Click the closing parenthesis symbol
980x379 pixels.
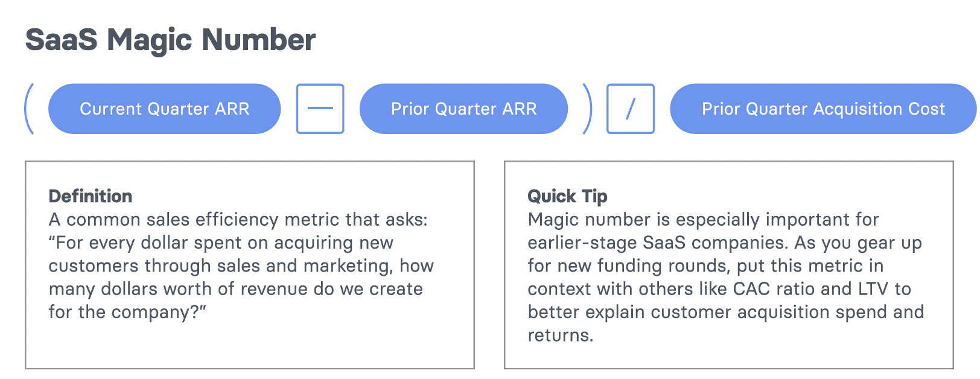tap(587, 109)
